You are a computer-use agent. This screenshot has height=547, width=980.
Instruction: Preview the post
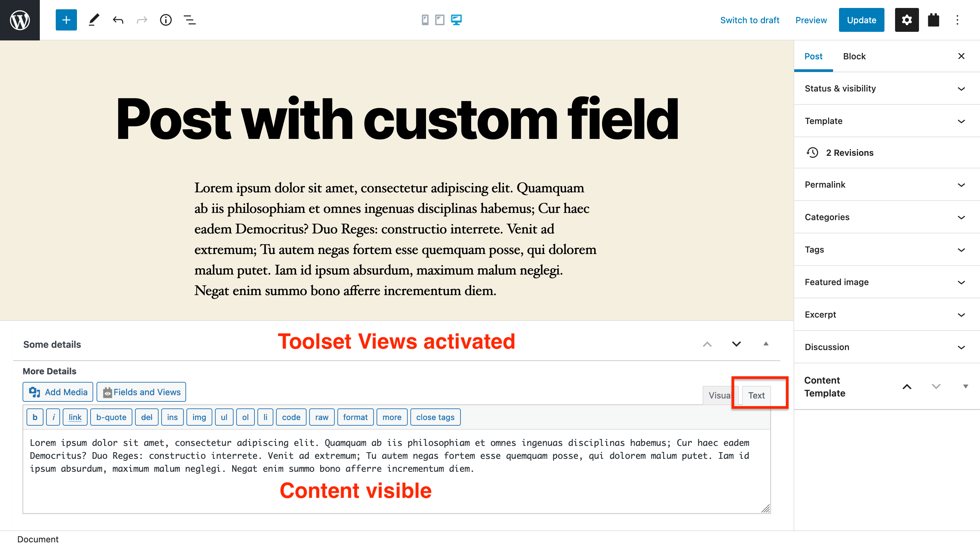tap(811, 20)
